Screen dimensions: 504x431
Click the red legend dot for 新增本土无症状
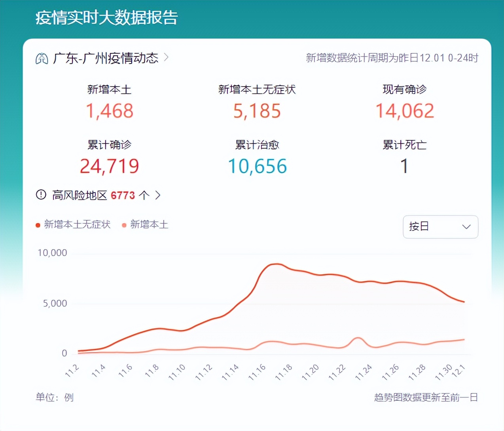point(37,225)
